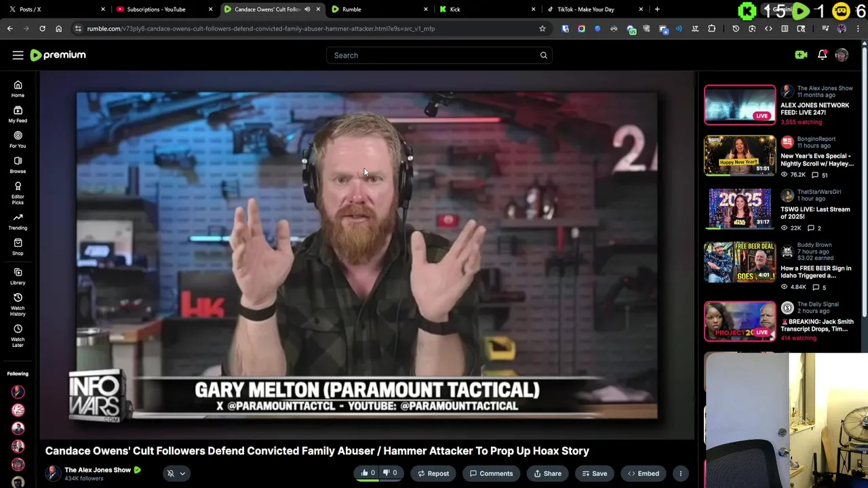The height and width of the screenshot is (488, 868).
Task: Open the browser extensions puzzle icon
Action: [x=711, y=28]
